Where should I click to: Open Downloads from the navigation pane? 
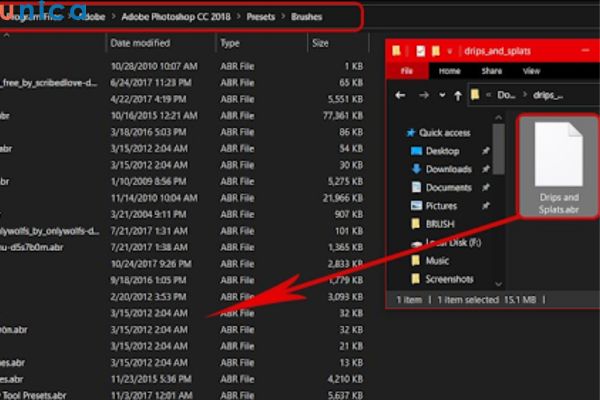point(448,169)
